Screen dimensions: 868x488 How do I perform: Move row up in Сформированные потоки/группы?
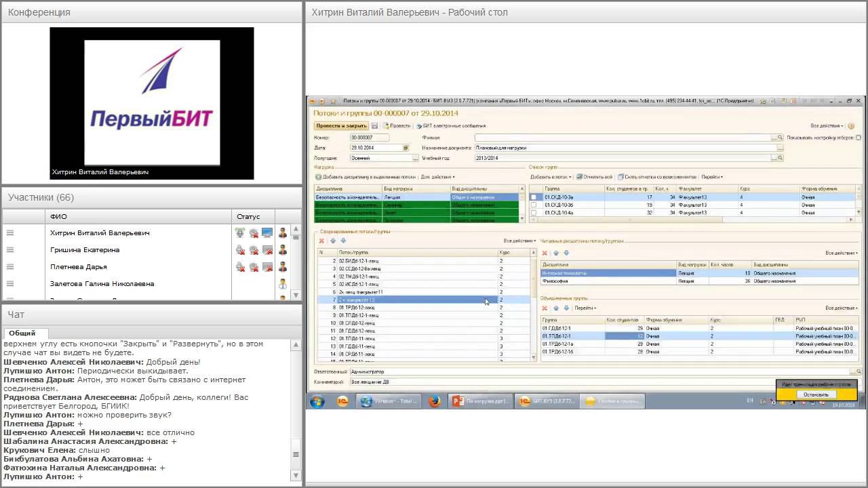(333, 241)
